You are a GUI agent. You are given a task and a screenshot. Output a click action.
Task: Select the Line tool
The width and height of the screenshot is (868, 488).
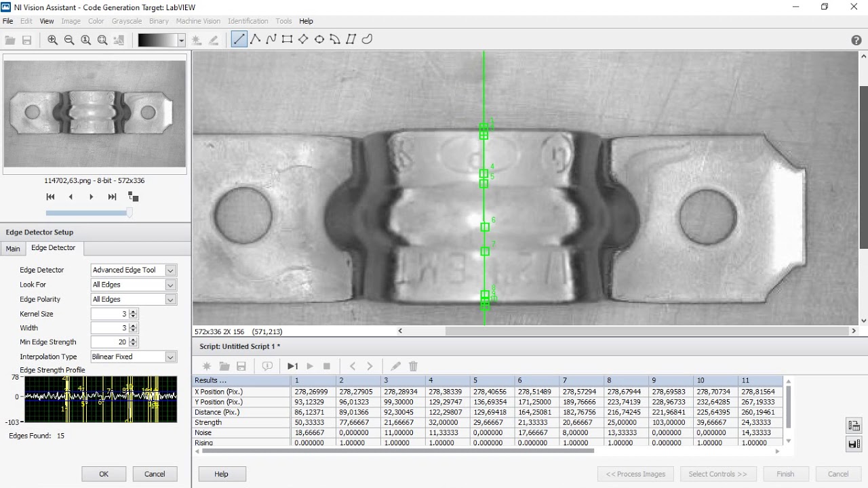[x=239, y=39]
